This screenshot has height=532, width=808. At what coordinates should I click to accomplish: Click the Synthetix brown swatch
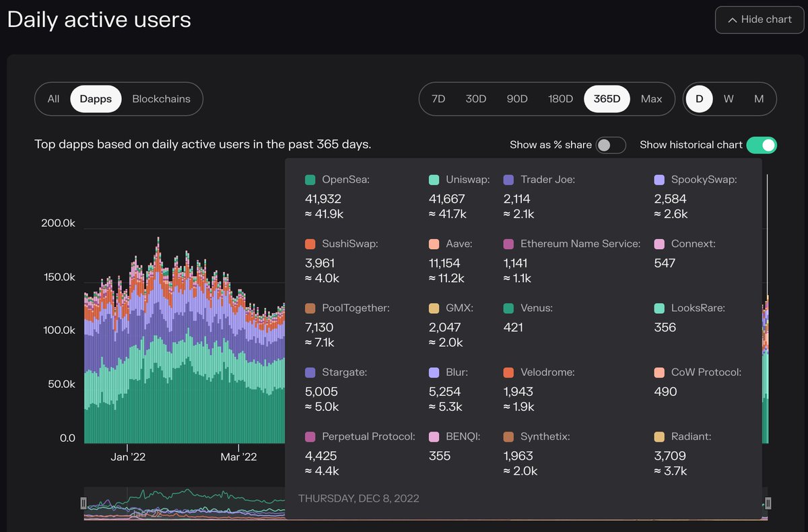coord(508,436)
